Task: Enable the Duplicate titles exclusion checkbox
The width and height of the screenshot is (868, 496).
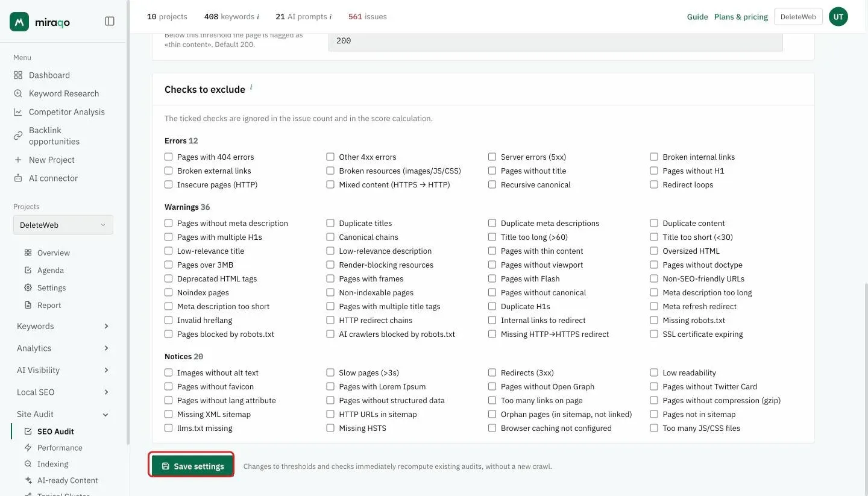Action: 330,224
